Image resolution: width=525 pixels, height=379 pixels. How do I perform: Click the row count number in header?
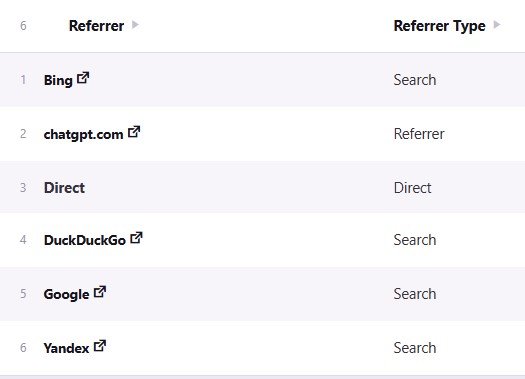(23, 25)
